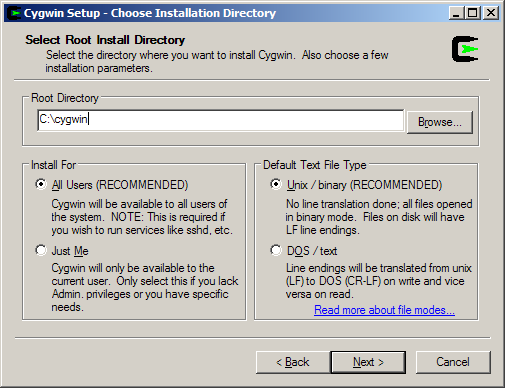Close the Cygwin Setup window
This screenshot has width=505, height=388.
pyautogui.click(x=490, y=13)
